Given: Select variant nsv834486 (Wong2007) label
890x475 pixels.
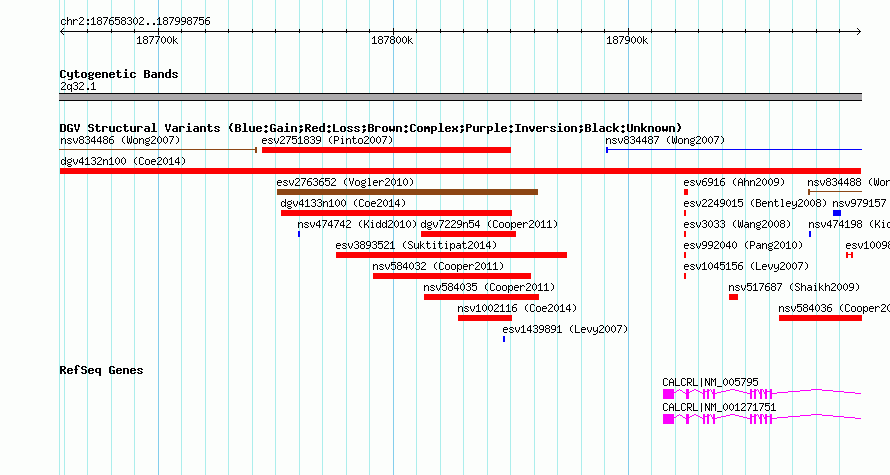Looking at the screenshot, I should pyautogui.click(x=120, y=140).
